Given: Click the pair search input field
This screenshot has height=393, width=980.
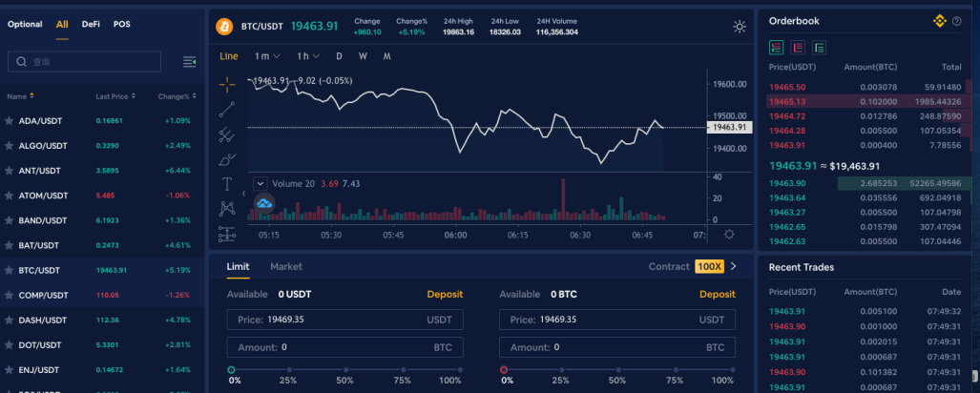Looking at the screenshot, I should [84, 62].
